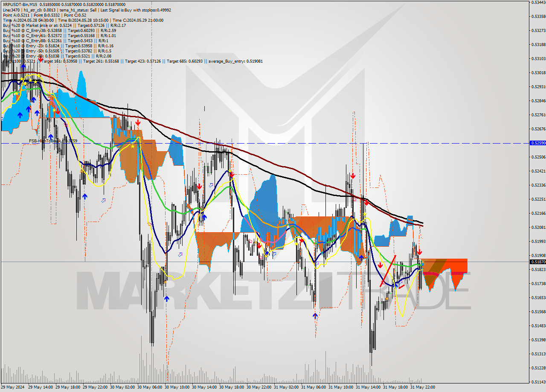
Task: Click the '31 May 22:00' time axis label
Action: click(422, 387)
